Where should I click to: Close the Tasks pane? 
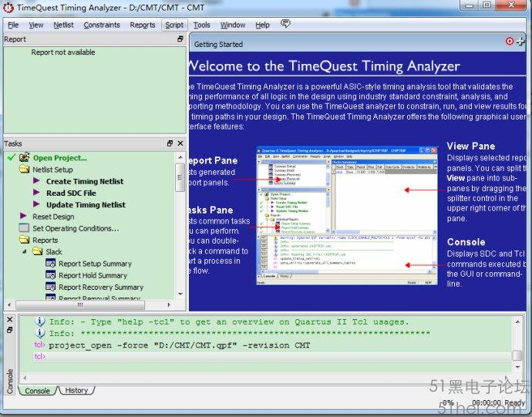tap(180, 143)
